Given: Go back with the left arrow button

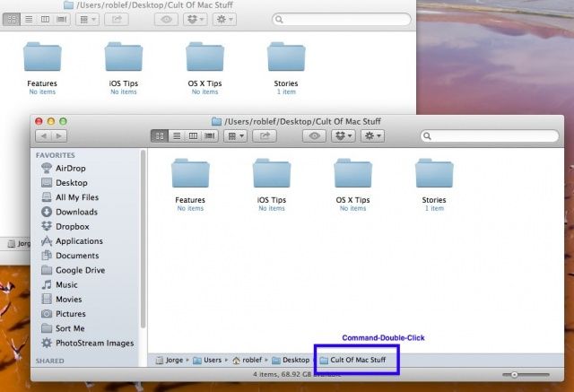Looking at the screenshot, I should (43, 135).
